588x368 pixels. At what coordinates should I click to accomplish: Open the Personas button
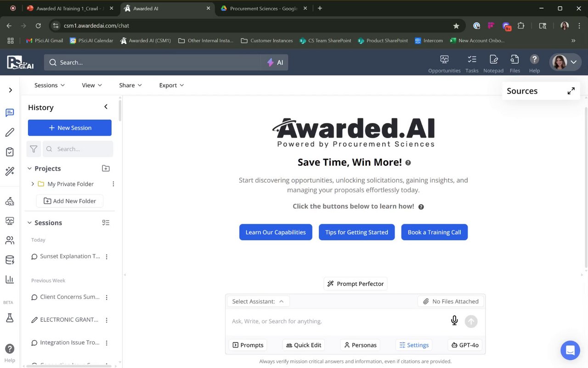360,345
